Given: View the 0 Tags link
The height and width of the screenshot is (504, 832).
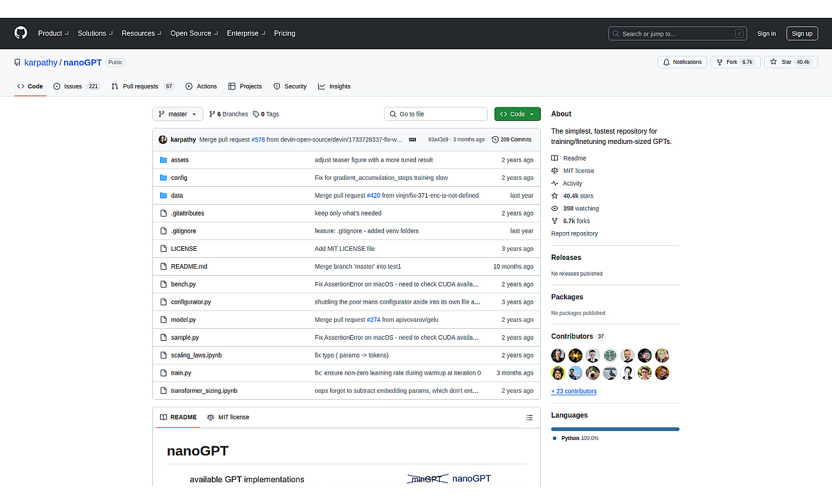Looking at the screenshot, I should [266, 114].
